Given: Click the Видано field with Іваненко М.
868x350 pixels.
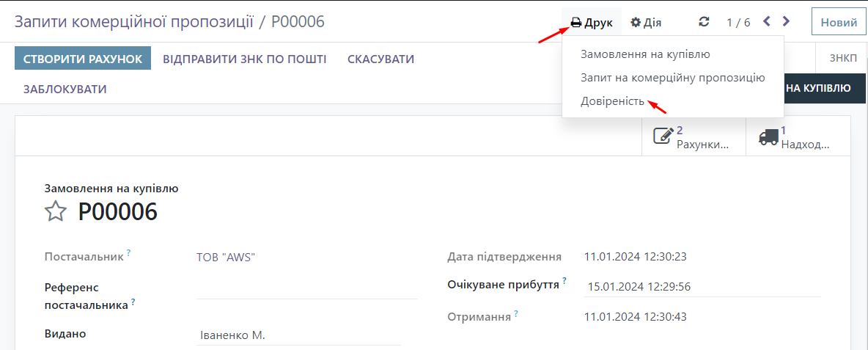Looking at the screenshot, I should [298, 335].
